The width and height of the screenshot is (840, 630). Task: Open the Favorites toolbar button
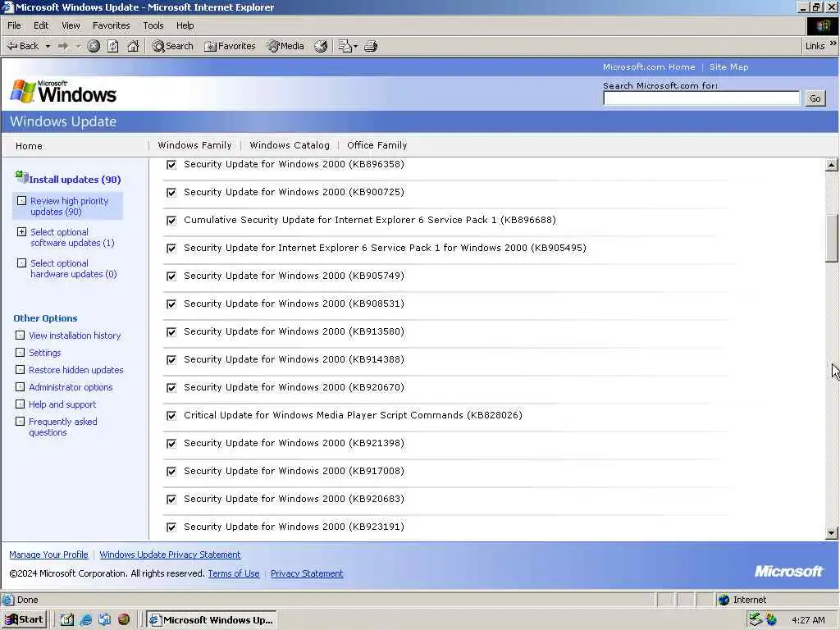pos(230,46)
